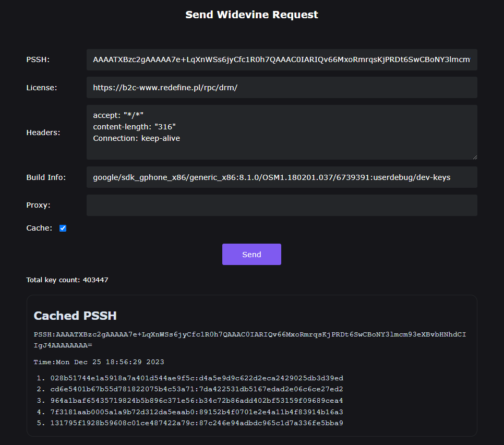Click the second key starting cd6e5401b67b
Screen dimensions: 504x445
coord(197,389)
